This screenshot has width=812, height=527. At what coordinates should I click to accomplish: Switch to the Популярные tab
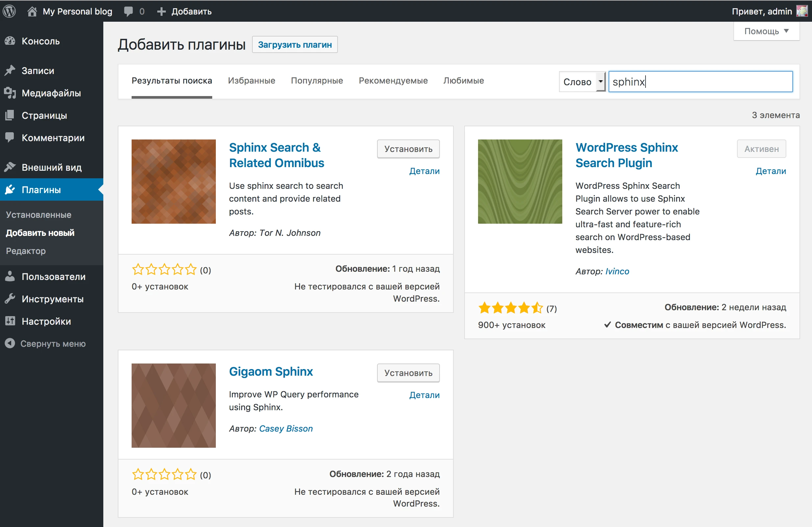[317, 81]
